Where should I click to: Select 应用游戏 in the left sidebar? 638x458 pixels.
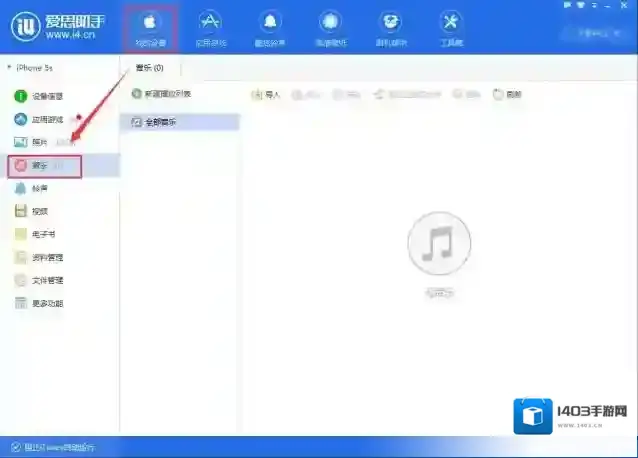point(39,119)
